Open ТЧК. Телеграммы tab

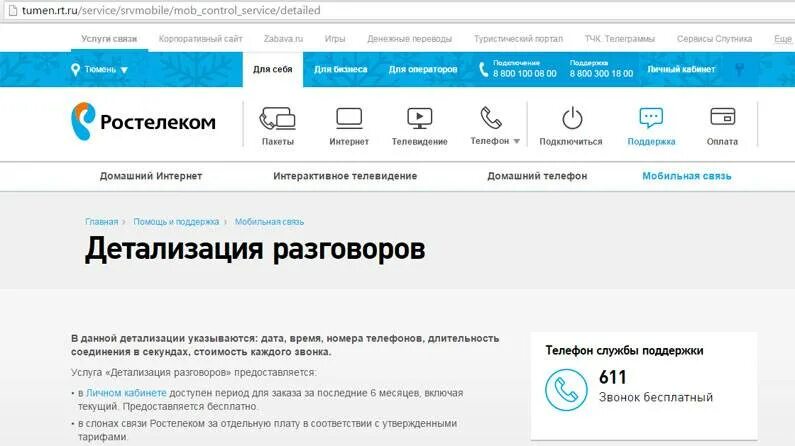(x=620, y=39)
